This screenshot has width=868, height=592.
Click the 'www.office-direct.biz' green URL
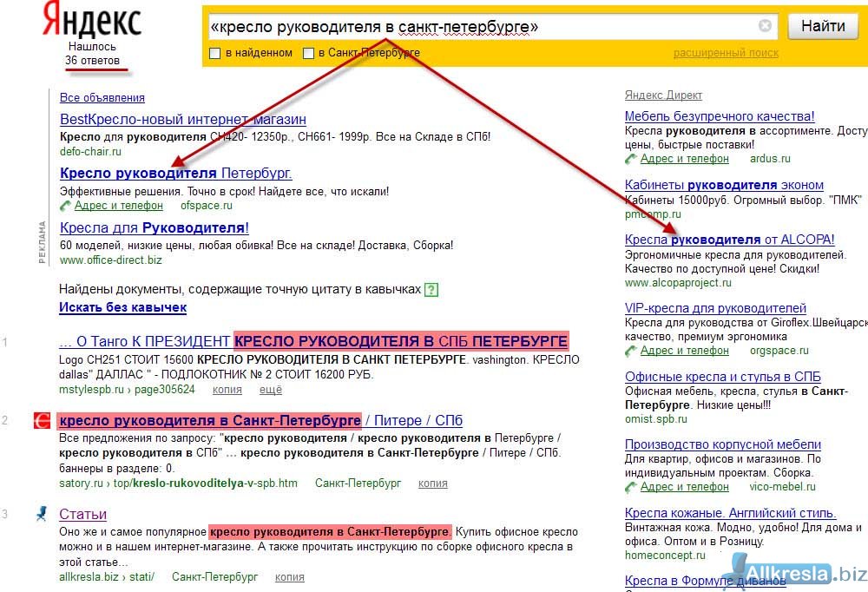(111, 260)
